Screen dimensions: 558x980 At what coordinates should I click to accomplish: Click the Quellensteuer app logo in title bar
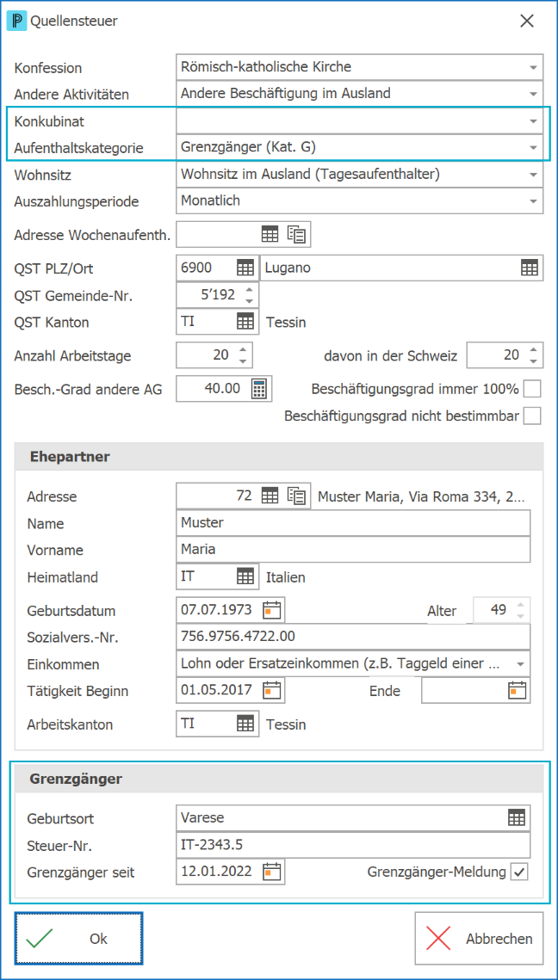(x=16, y=21)
